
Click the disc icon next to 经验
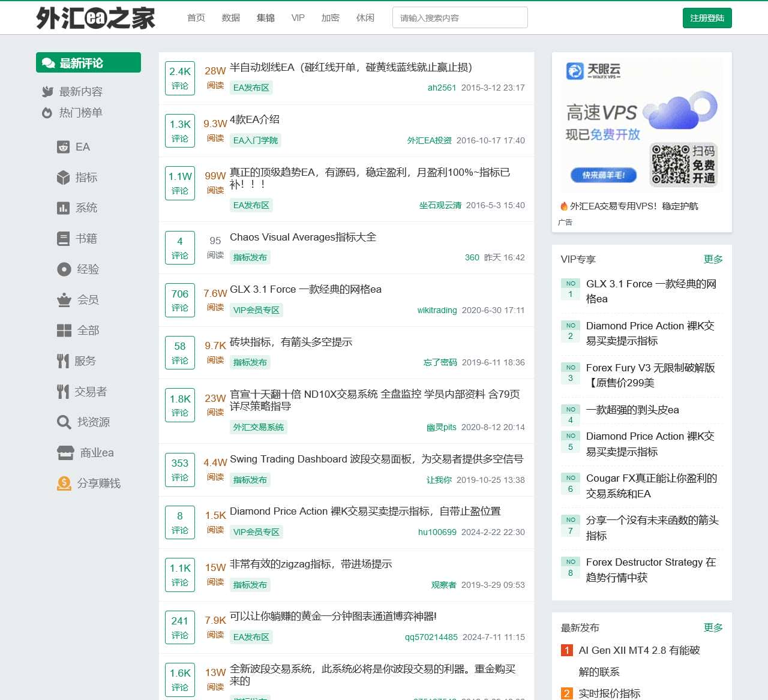coord(64,269)
